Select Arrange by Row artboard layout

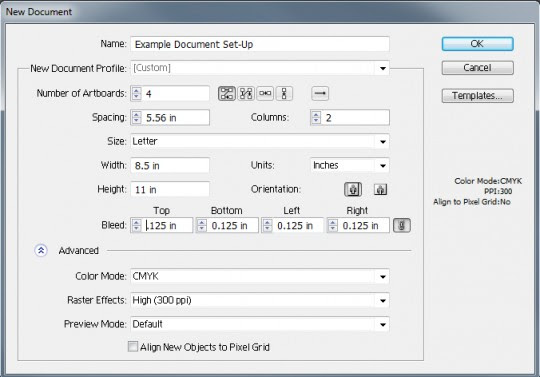pyautogui.click(x=265, y=93)
